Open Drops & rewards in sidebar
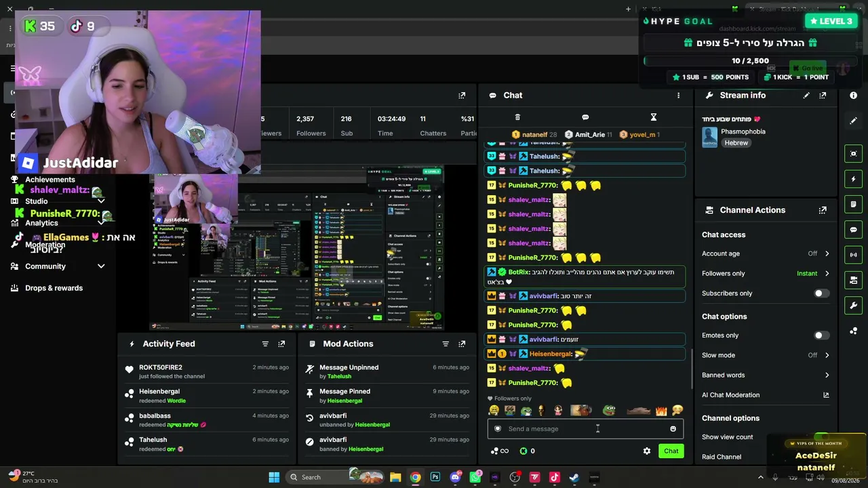868x488 pixels. 54,288
